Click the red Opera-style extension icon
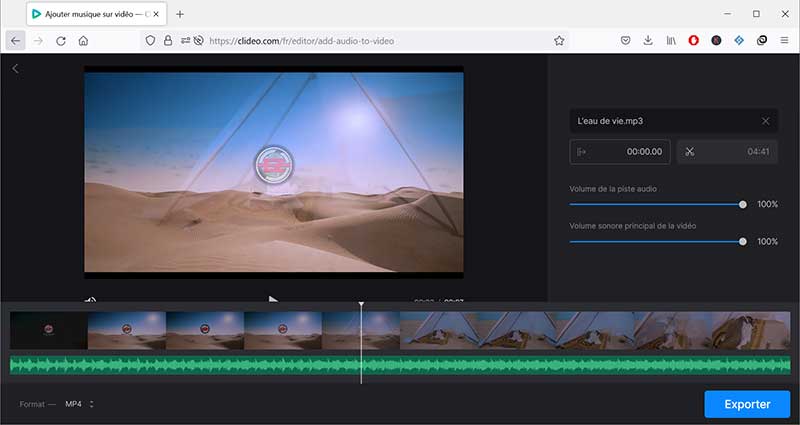The height and width of the screenshot is (425, 800). pyautogui.click(x=693, y=40)
